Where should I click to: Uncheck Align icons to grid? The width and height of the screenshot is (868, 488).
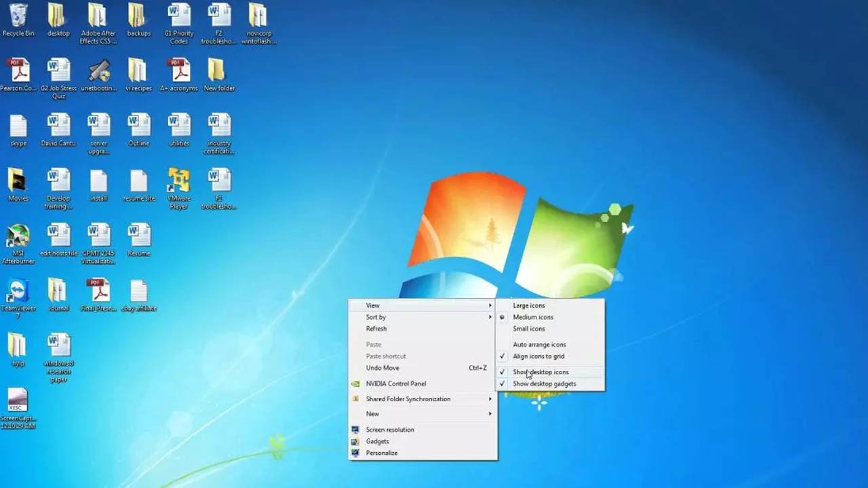[x=538, y=357]
